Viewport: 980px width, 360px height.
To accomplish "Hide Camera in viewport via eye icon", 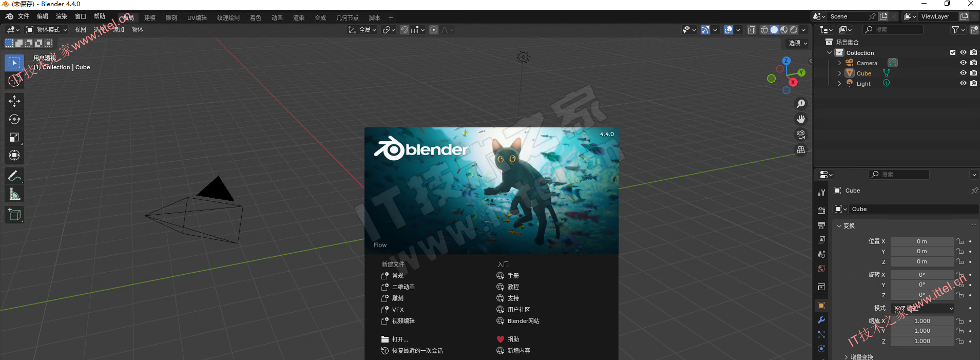I will [x=963, y=63].
